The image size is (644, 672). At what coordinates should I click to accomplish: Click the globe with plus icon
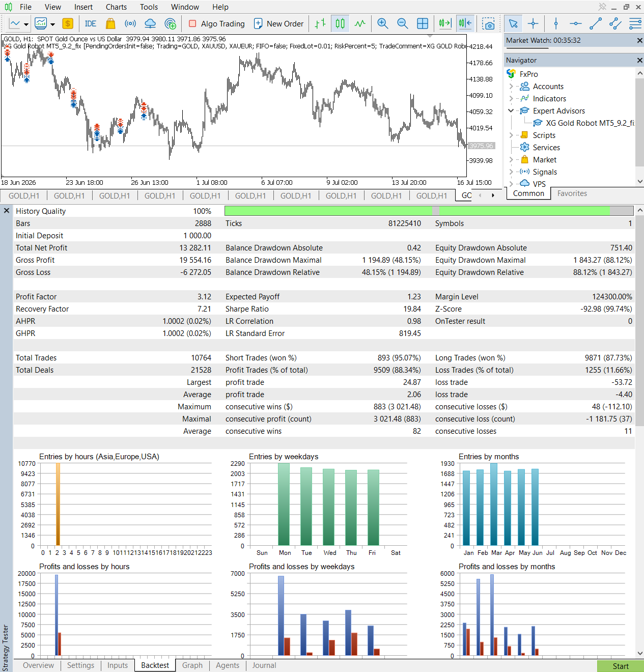tap(171, 24)
